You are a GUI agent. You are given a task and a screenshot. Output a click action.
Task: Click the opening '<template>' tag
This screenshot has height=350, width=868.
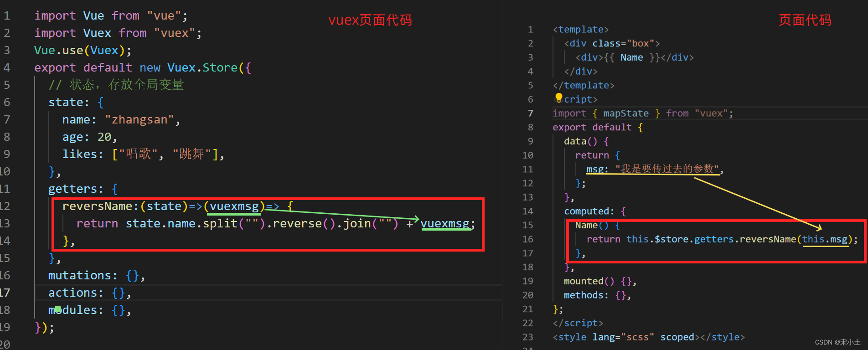(581, 30)
